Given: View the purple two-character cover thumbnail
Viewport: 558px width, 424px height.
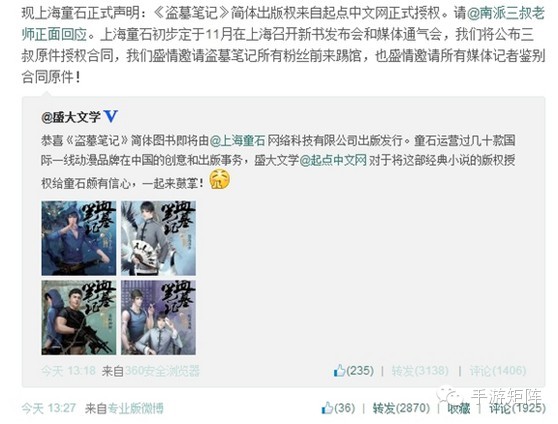Looking at the screenshot, I should 158,318.
